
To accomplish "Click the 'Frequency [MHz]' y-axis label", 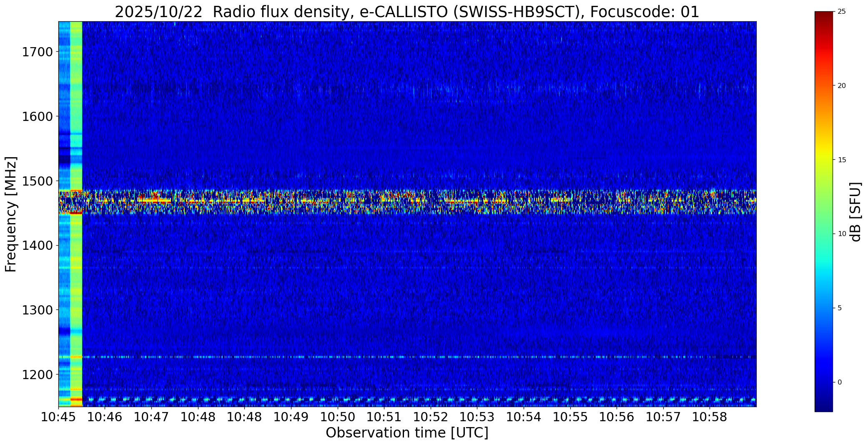I will [x=11, y=214].
